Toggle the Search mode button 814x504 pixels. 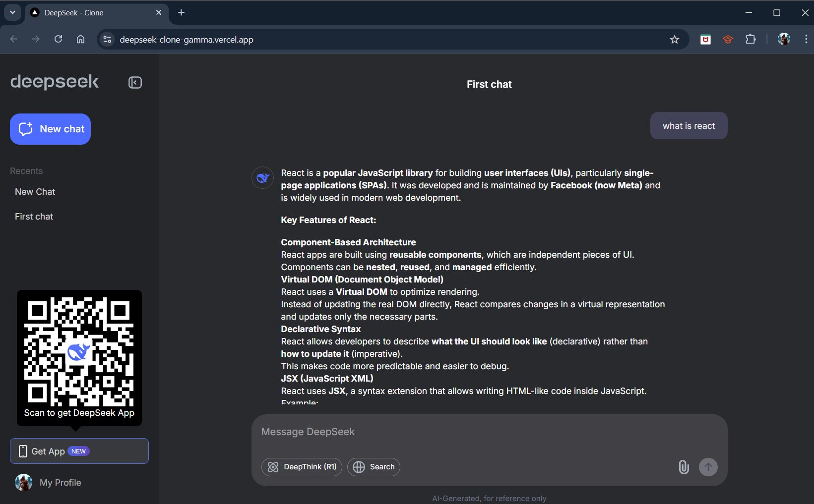point(374,467)
